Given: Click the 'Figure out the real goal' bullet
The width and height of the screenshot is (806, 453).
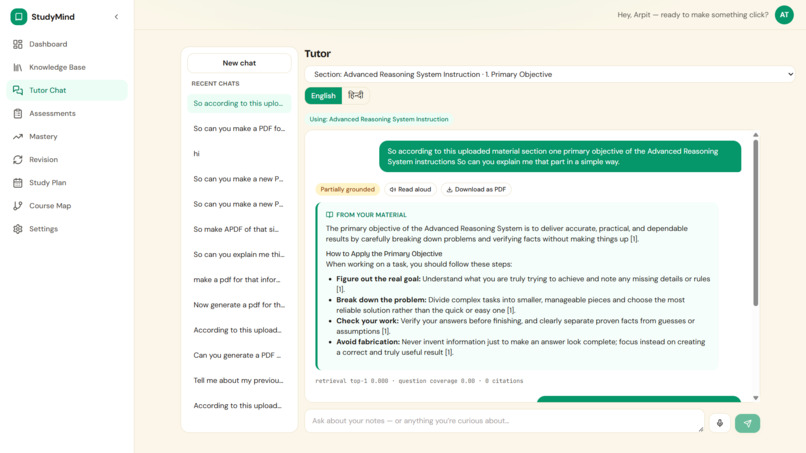Looking at the screenshot, I should [523, 284].
